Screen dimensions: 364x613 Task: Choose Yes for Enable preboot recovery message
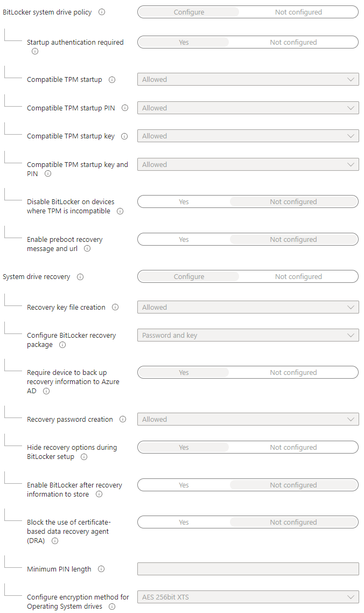pos(184,240)
